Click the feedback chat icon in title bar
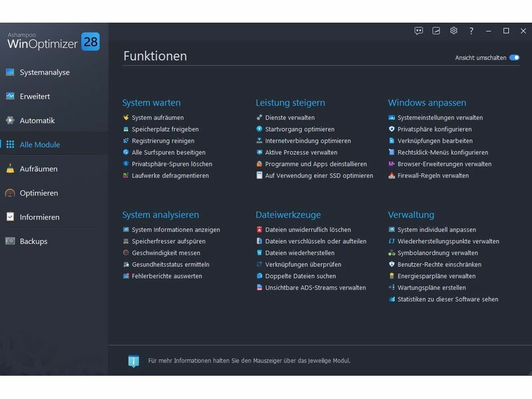 (419, 31)
